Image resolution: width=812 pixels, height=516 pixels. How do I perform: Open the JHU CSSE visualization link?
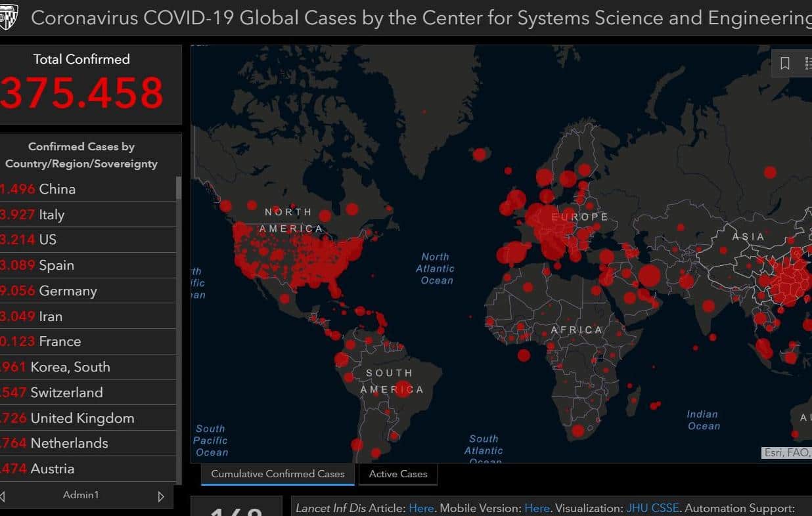click(x=653, y=508)
